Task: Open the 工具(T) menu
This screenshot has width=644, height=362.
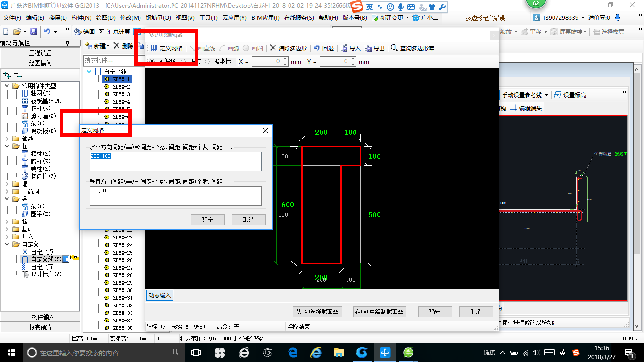Action: 208,18
